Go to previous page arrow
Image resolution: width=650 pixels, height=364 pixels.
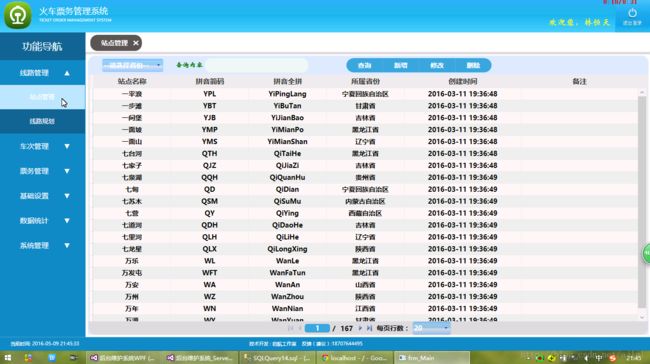pos(299,328)
